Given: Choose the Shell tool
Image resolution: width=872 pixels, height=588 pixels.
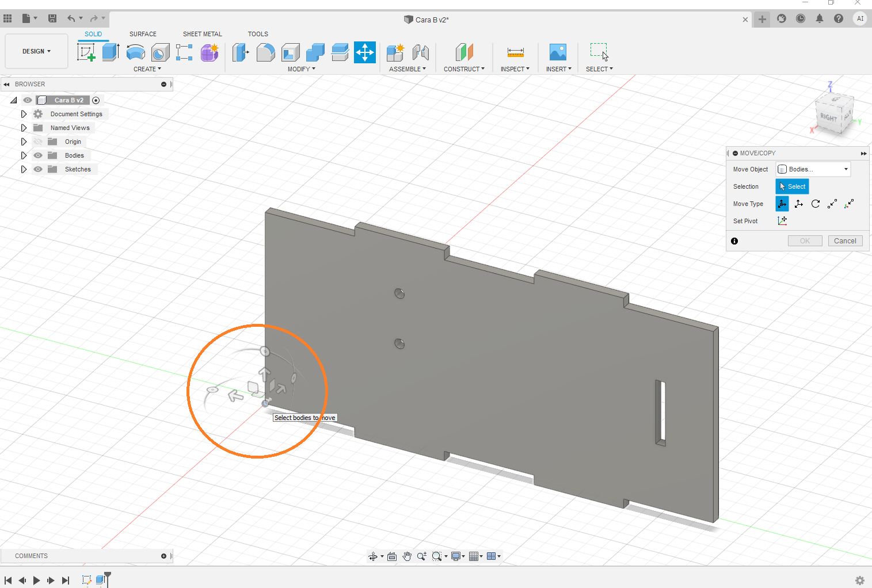Looking at the screenshot, I should pos(290,52).
